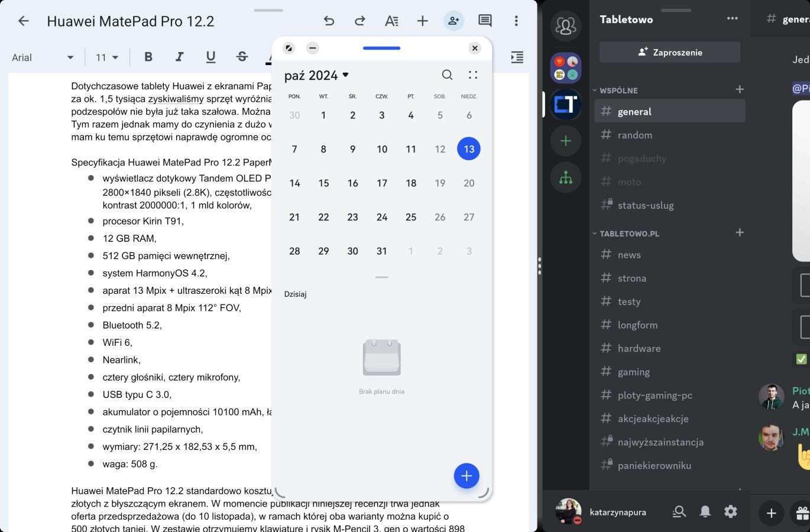The height and width of the screenshot is (532, 810).
Task: Add a new calendar event
Action: coord(466,476)
